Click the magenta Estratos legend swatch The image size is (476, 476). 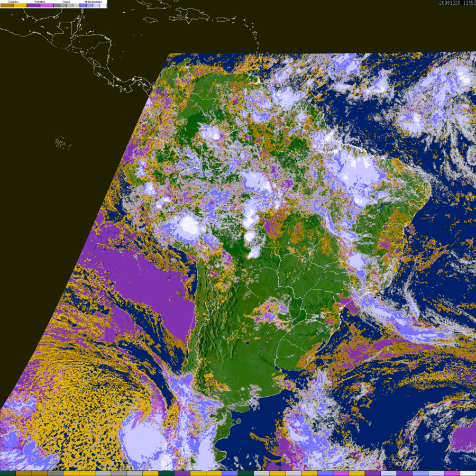point(47,5)
